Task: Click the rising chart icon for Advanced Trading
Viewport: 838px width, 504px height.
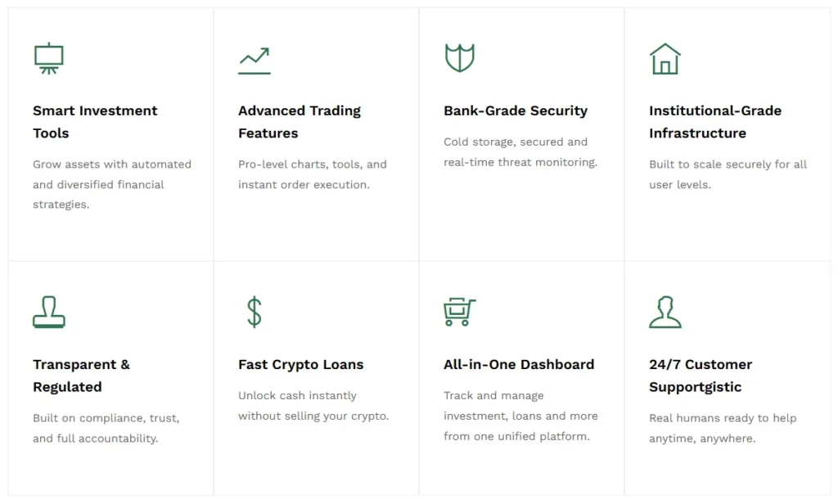Action: pos(255,61)
